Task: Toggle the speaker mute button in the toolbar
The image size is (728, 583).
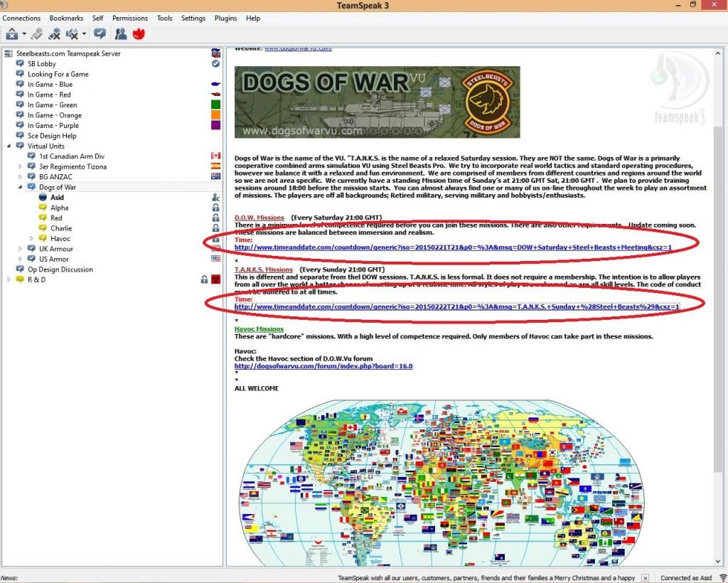Action: tap(72, 33)
